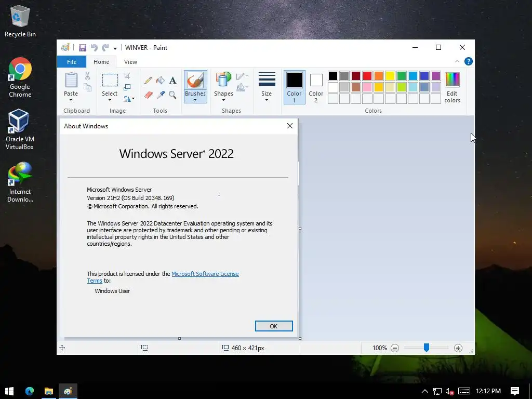532x399 pixels.
Task: Click the Windows Start button
Action: pos(9,391)
